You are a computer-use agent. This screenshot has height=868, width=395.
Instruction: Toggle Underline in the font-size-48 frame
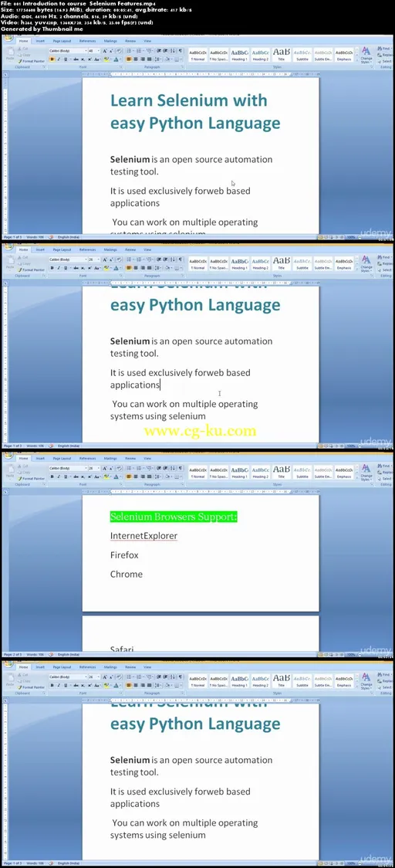coord(66,59)
